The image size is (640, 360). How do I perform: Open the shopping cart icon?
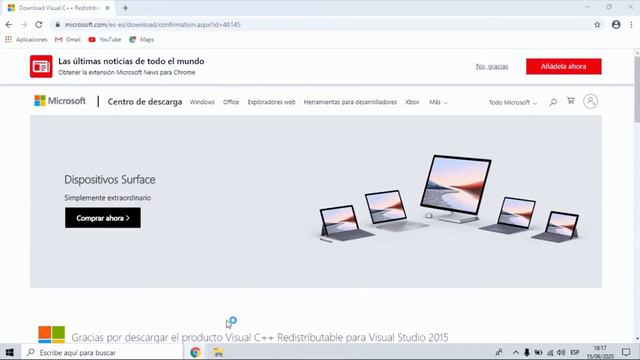(x=571, y=101)
